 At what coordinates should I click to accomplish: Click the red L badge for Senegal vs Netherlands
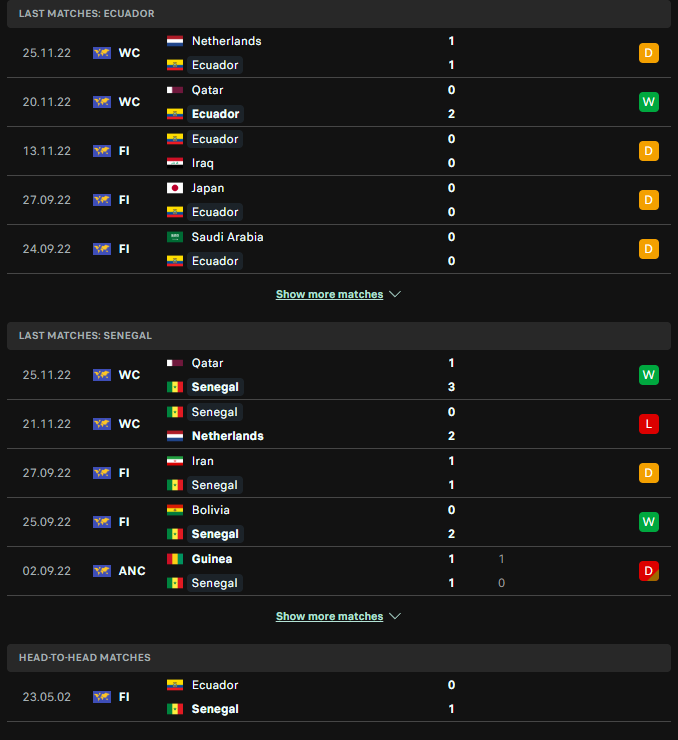(x=649, y=424)
